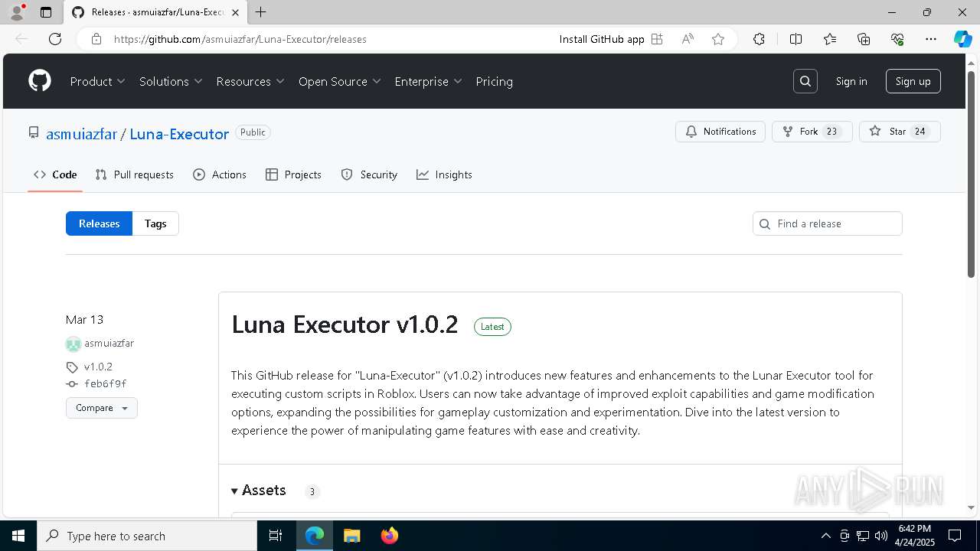Click the search magnifier in GitHub header
Screen dimensions: 980x551
coord(805,81)
